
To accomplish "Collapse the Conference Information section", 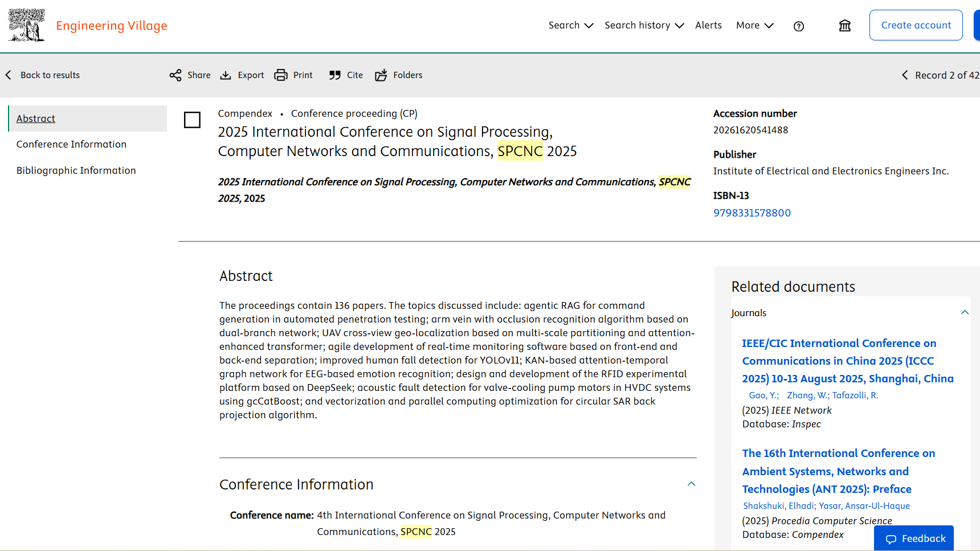I will [691, 484].
